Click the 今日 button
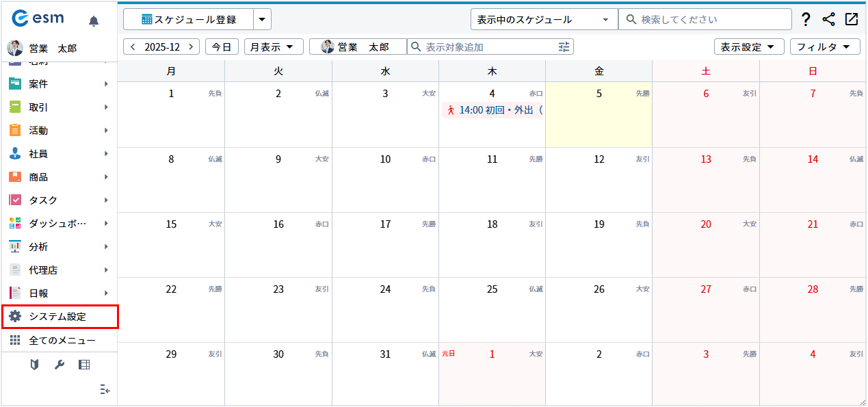 [222, 47]
